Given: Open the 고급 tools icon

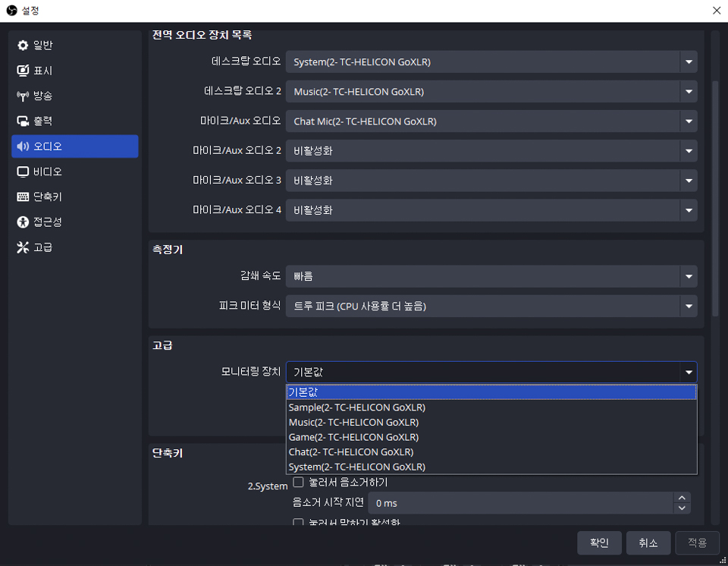Looking at the screenshot, I should [23, 247].
